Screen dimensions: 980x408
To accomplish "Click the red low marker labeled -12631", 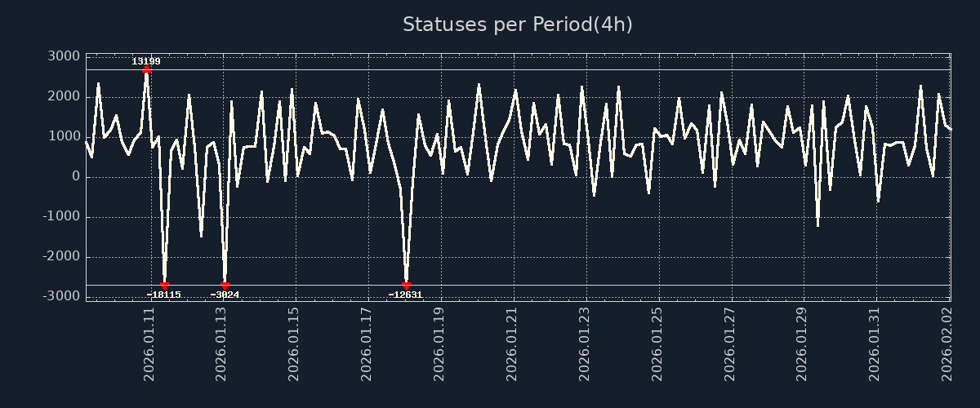I will click(406, 286).
